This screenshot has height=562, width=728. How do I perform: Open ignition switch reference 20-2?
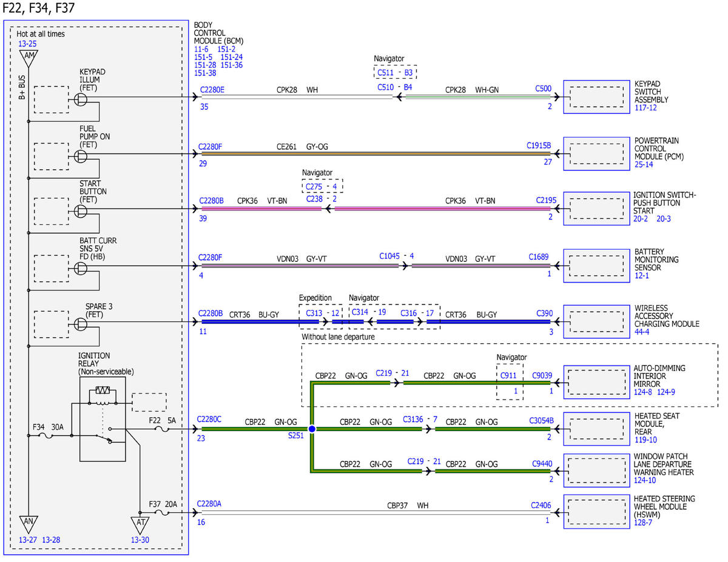[x=642, y=218]
